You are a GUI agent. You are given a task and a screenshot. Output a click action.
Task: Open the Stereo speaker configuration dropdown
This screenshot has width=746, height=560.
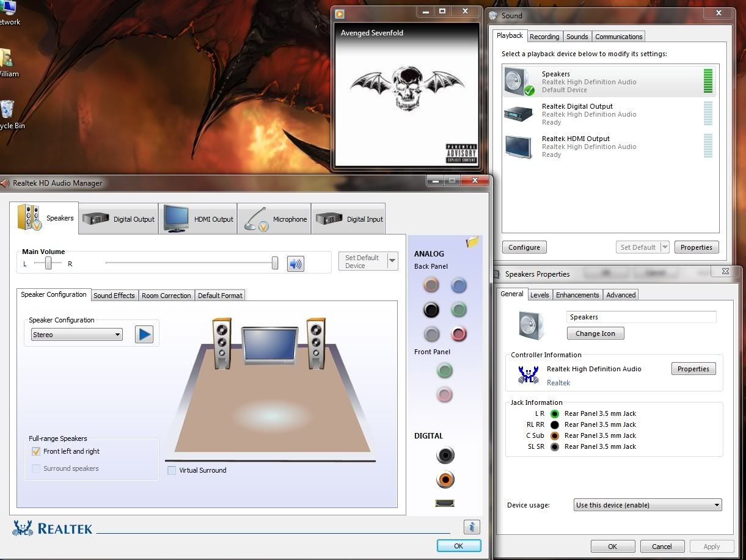(x=76, y=335)
